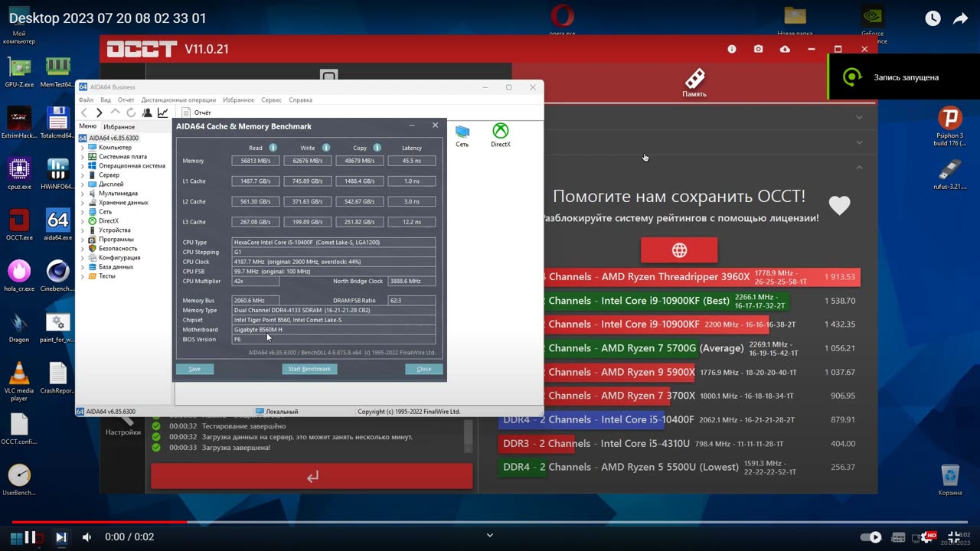The width and height of the screenshot is (980, 551).
Task: Expand the Тесты tree node
Action: coord(83,276)
